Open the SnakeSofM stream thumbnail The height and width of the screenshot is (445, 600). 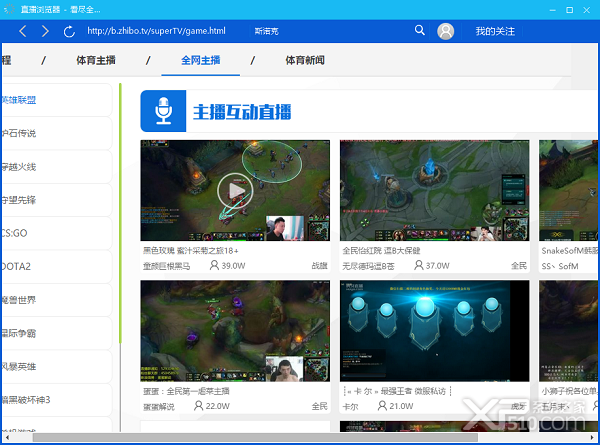coord(569,191)
